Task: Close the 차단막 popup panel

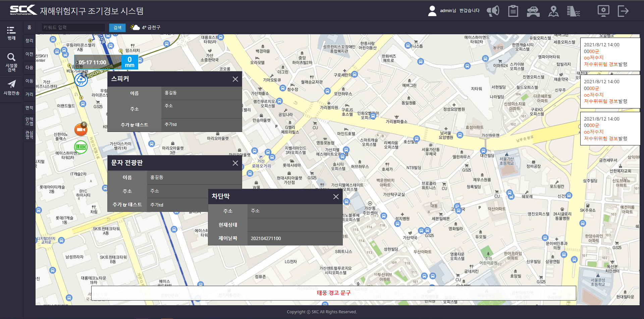Action: 336,197
